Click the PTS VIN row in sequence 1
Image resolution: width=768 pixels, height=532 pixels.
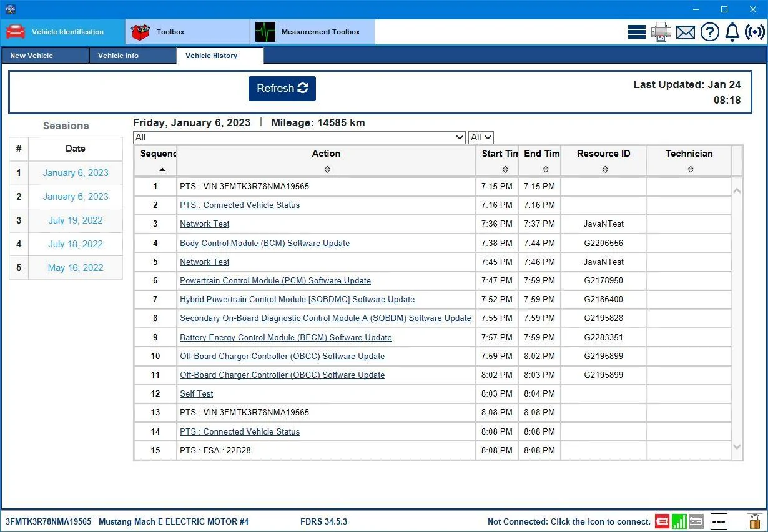click(x=432, y=186)
